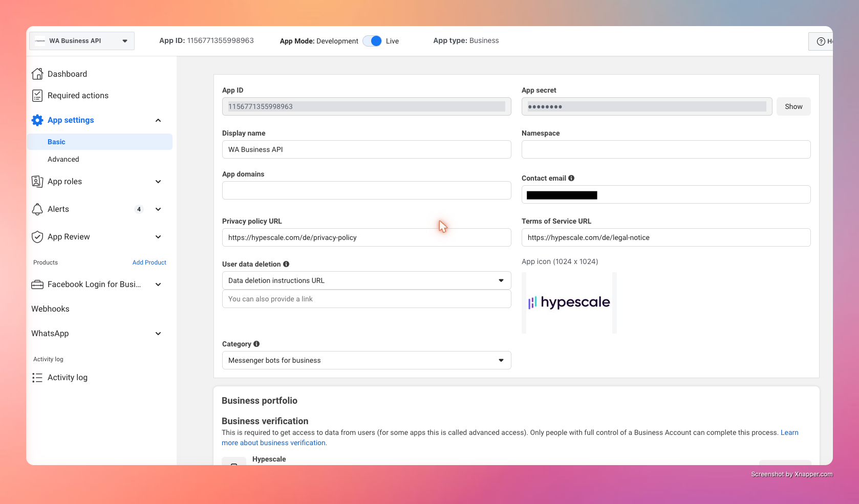This screenshot has width=859, height=504.
Task: Click the Display name field
Action: (x=367, y=149)
